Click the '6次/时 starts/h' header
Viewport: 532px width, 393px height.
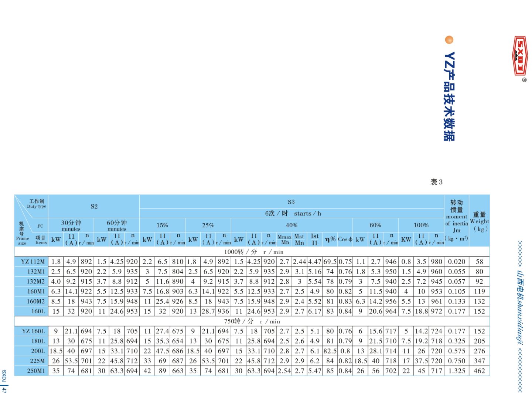pyautogui.click(x=293, y=213)
